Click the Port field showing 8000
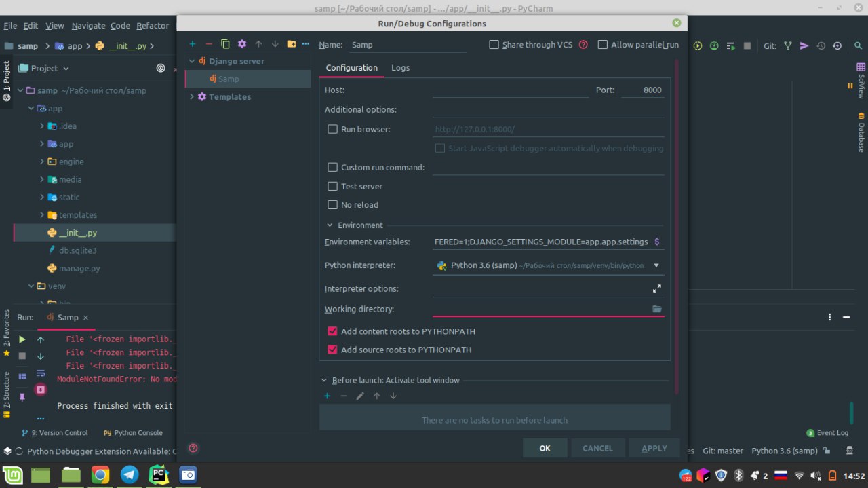The image size is (868, 488). pos(642,90)
